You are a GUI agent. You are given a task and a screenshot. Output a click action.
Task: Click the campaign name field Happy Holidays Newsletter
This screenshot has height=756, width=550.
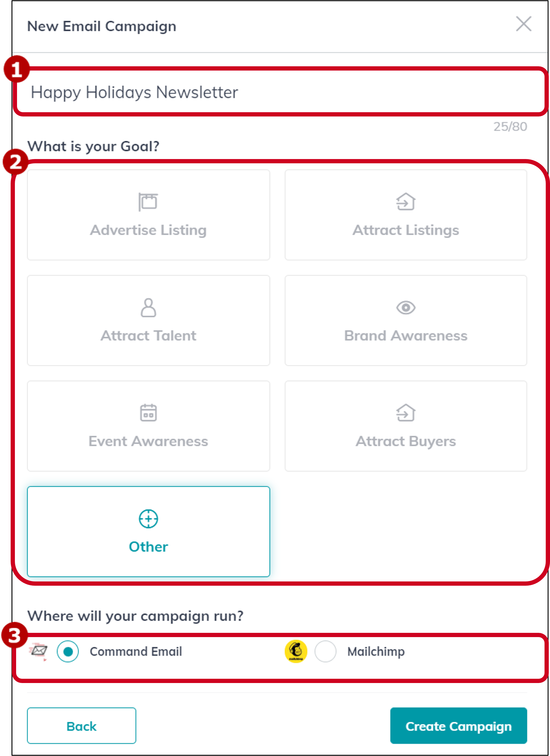click(x=280, y=92)
